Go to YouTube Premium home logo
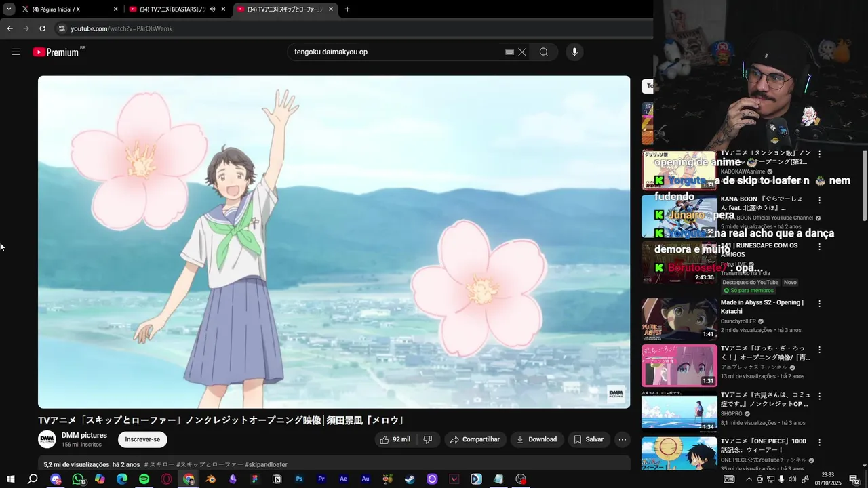868x488 pixels. coord(56,52)
